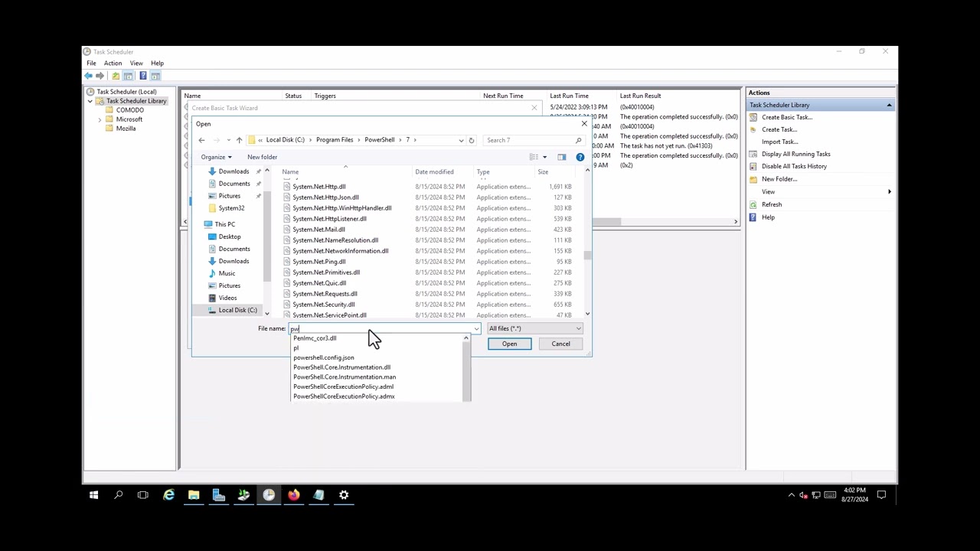Screen dimensions: 980x551
Task: Choose powershell.config.json suggestion
Action: [x=323, y=357]
